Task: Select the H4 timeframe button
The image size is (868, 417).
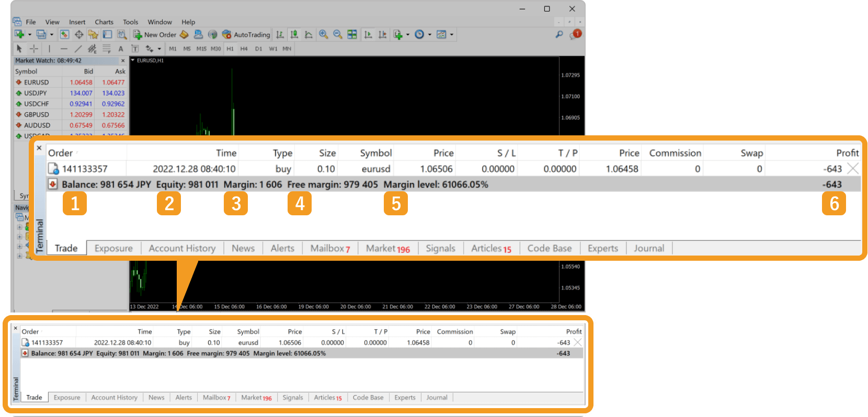Action: pos(244,49)
